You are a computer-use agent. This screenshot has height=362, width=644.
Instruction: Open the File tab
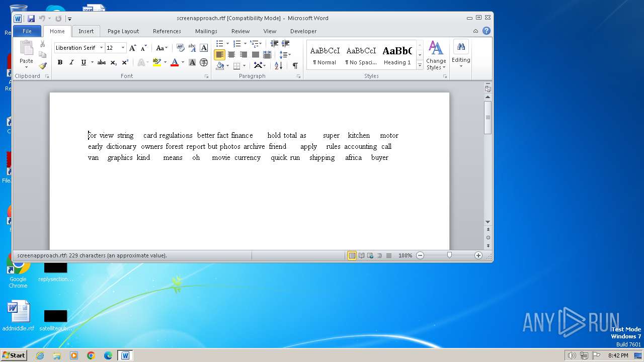(x=27, y=31)
